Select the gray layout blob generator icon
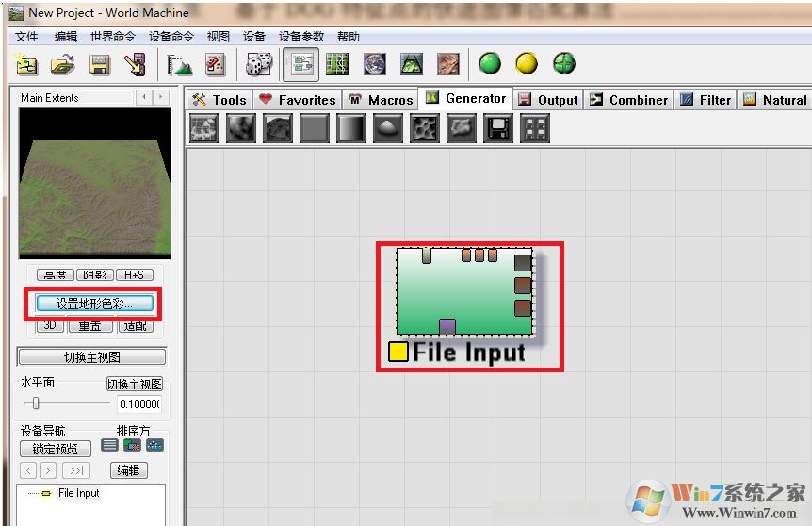 [462, 128]
